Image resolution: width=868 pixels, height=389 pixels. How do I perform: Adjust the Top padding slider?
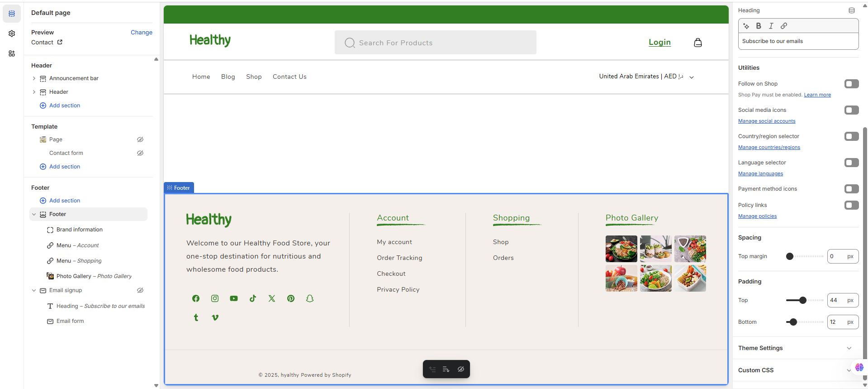click(x=803, y=300)
